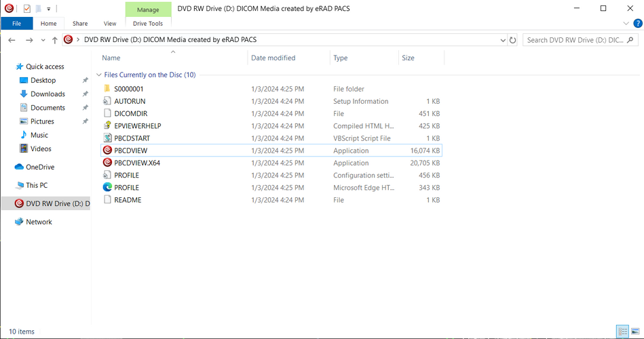Select the PBCDVIEW application icon
The image size is (644, 339).
[107, 151]
